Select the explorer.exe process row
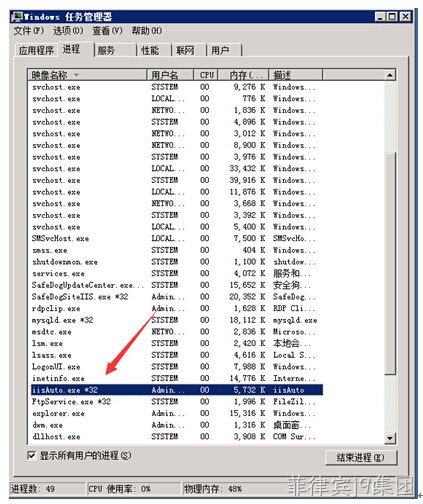 pos(177,413)
